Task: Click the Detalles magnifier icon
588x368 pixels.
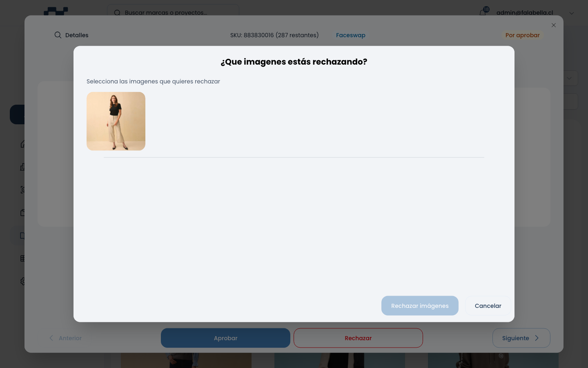Action: point(58,35)
